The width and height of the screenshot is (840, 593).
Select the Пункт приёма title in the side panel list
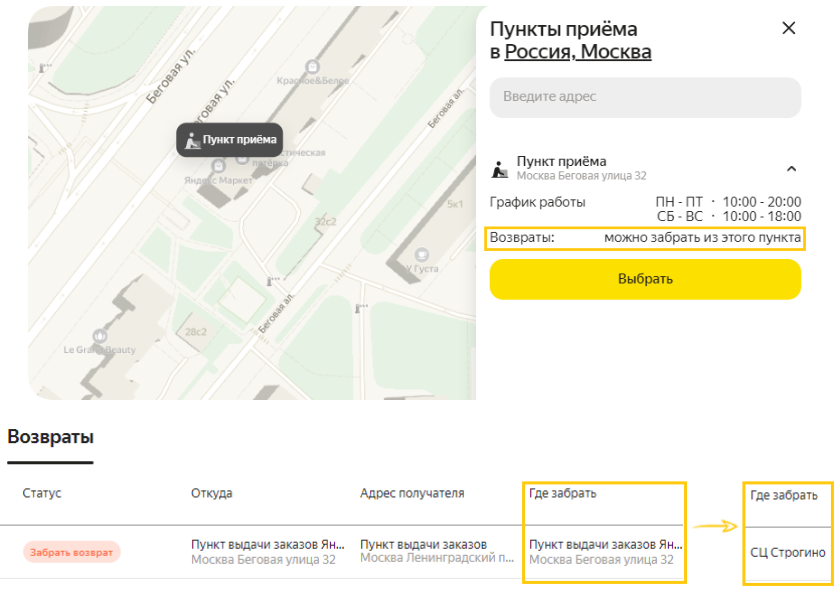point(561,161)
